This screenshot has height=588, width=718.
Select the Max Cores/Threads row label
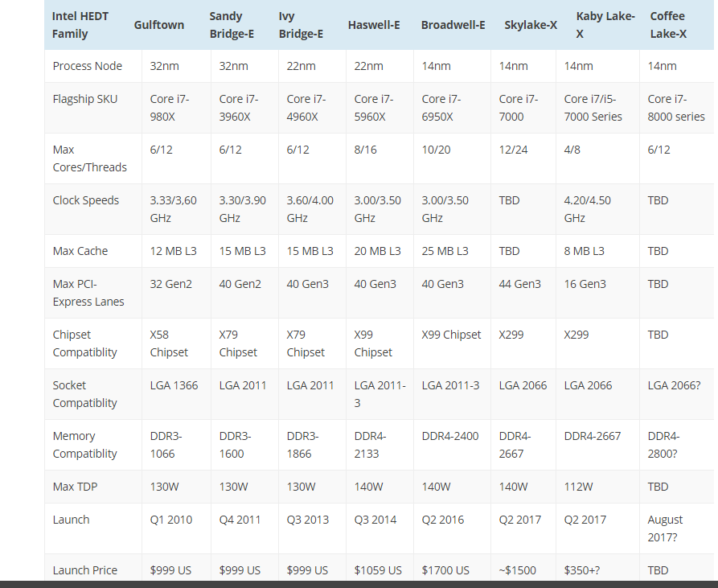point(90,158)
